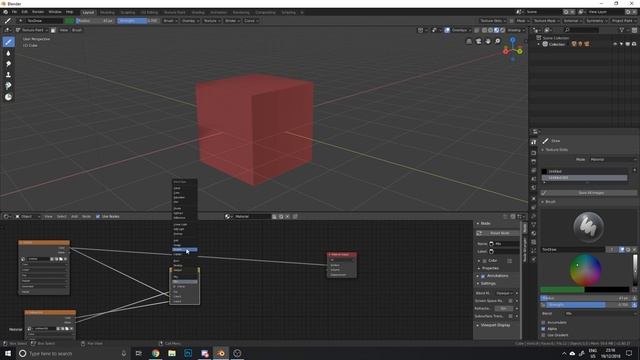Open the Render properties tab
Screen dimensions: 640x360
pyautogui.click(x=533, y=153)
